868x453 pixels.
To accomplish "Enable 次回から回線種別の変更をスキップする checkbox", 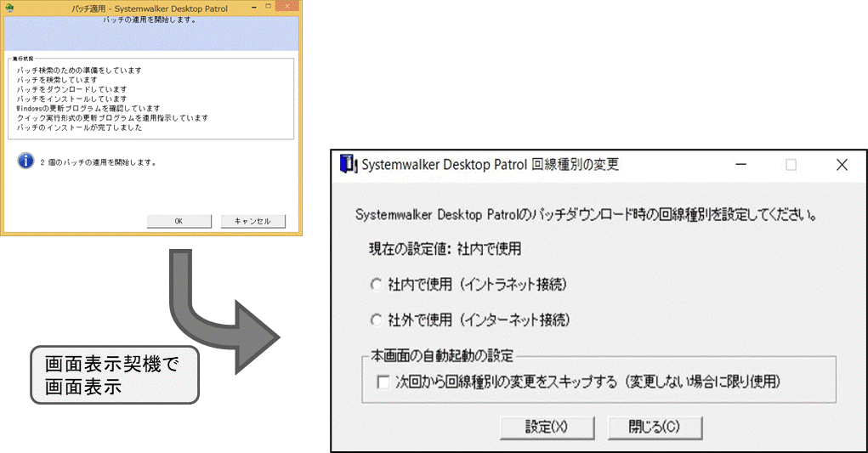I will pyautogui.click(x=383, y=382).
